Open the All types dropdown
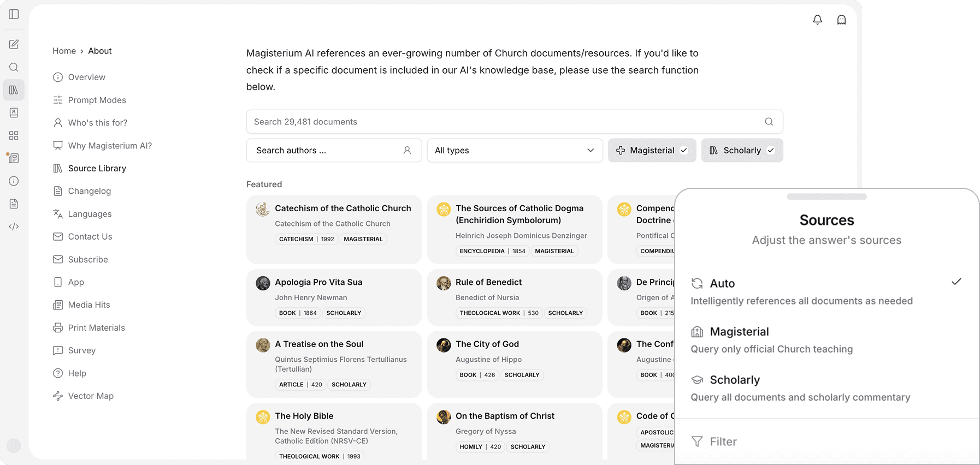This screenshot has width=980, height=465. click(x=515, y=151)
